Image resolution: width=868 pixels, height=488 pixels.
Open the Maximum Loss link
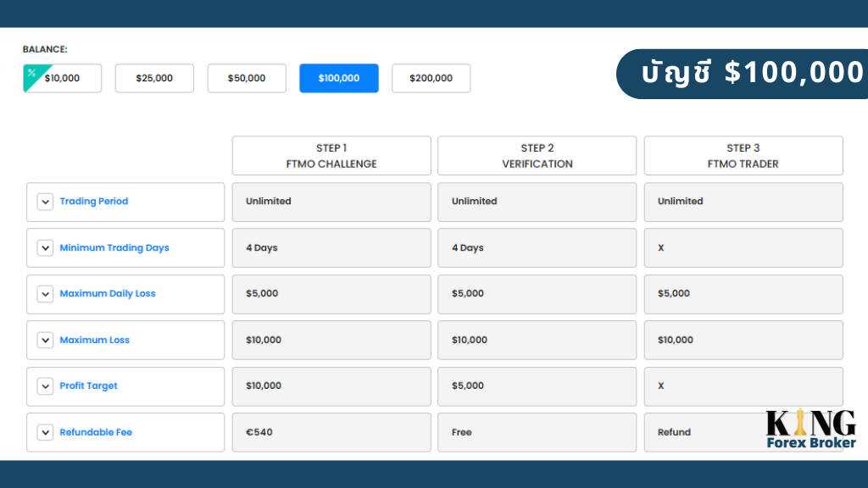tap(95, 340)
